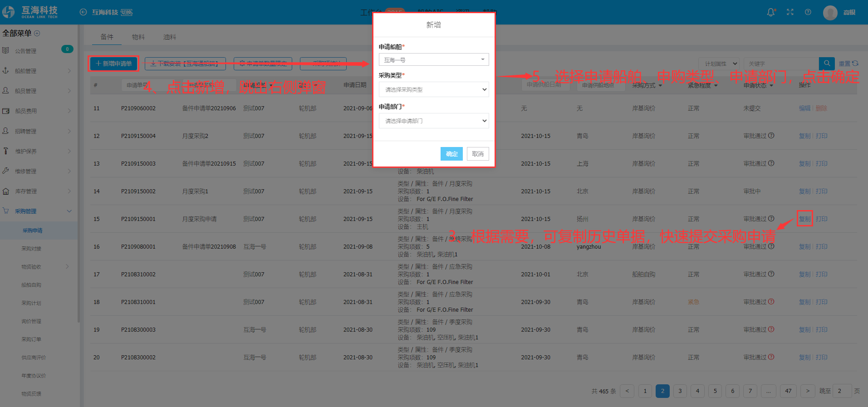Click the cart icon for 采购管理

point(5,211)
